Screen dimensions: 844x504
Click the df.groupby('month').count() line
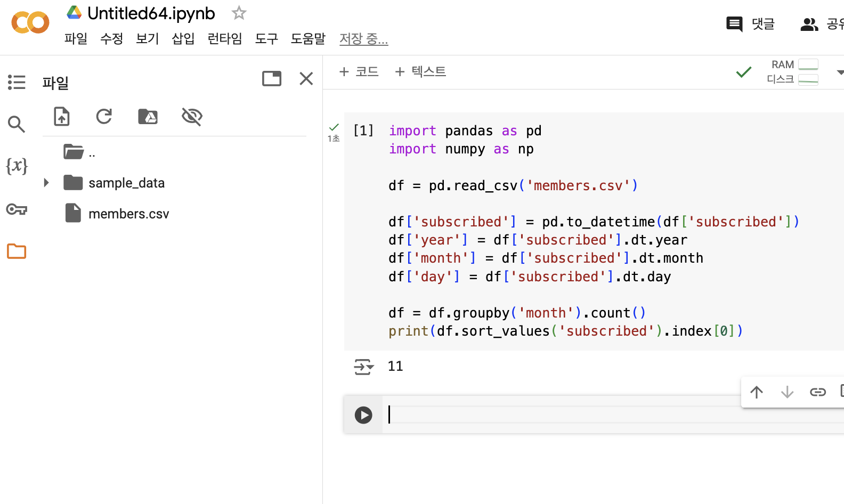tap(517, 313)
